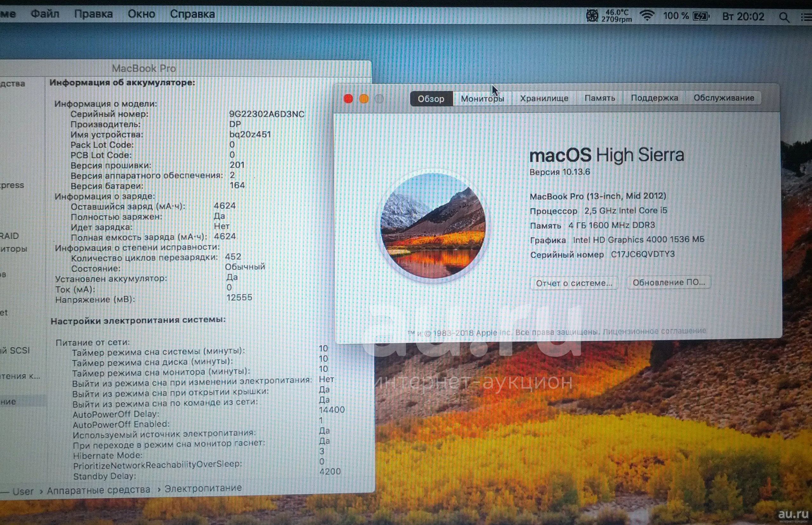Open the Wi-Fi status menu
The image size is (812, 525).
(x=647, y=16)
